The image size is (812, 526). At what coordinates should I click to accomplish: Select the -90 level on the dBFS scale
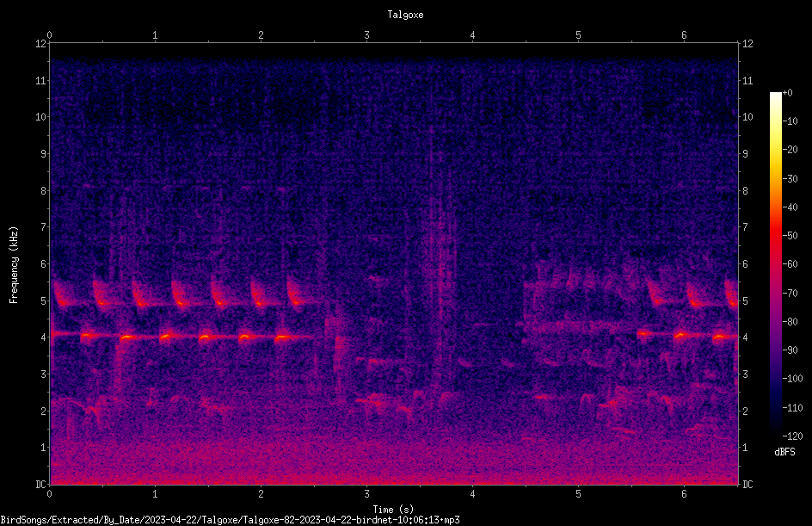point(790,350)
